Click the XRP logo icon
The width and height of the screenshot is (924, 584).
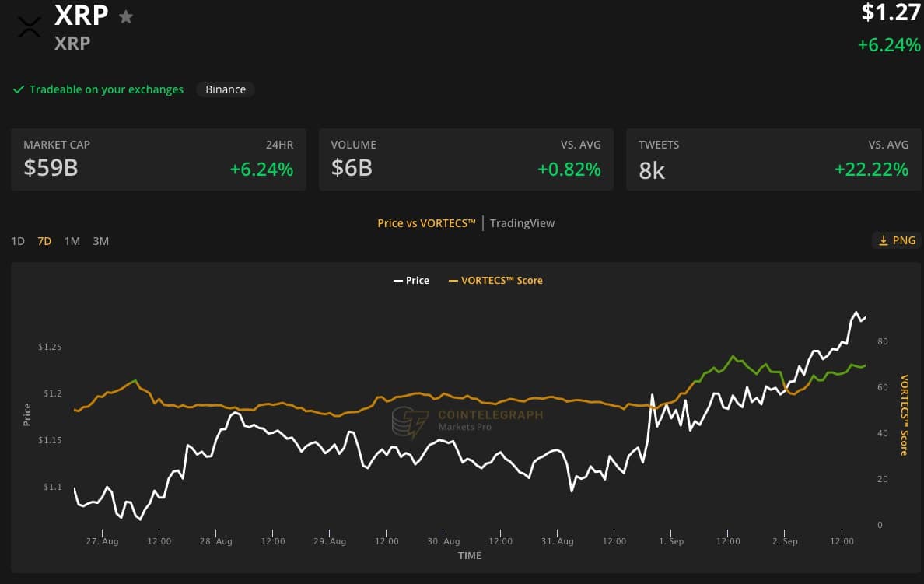pyautogui.click(x=29, y=27)
